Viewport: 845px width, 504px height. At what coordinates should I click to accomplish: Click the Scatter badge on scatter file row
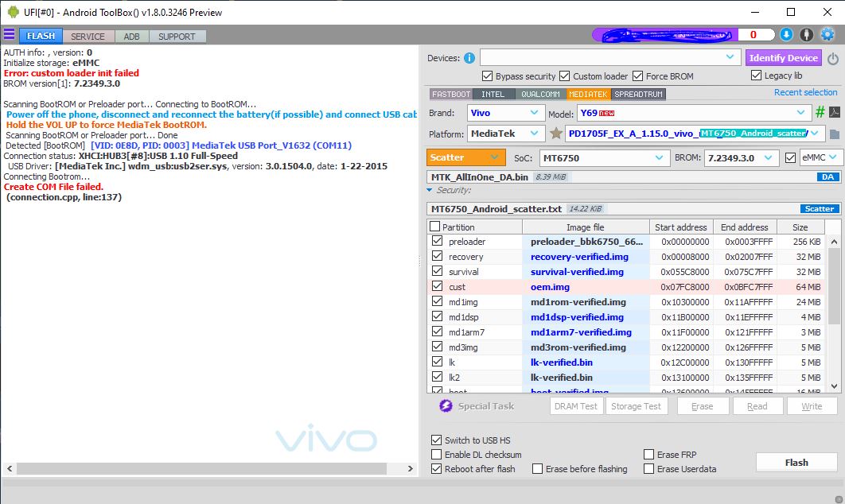click(x=819, y=208)
